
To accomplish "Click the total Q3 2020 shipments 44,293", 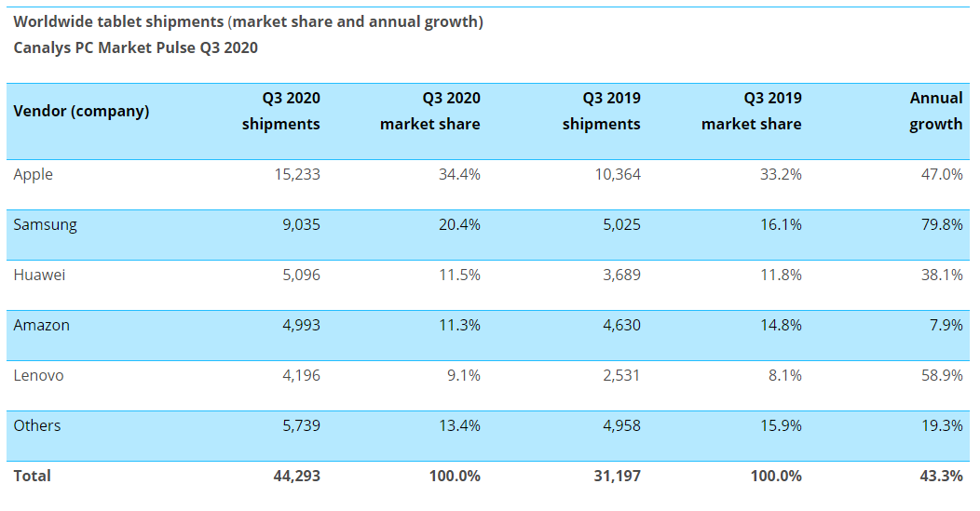I will [297, 476].
